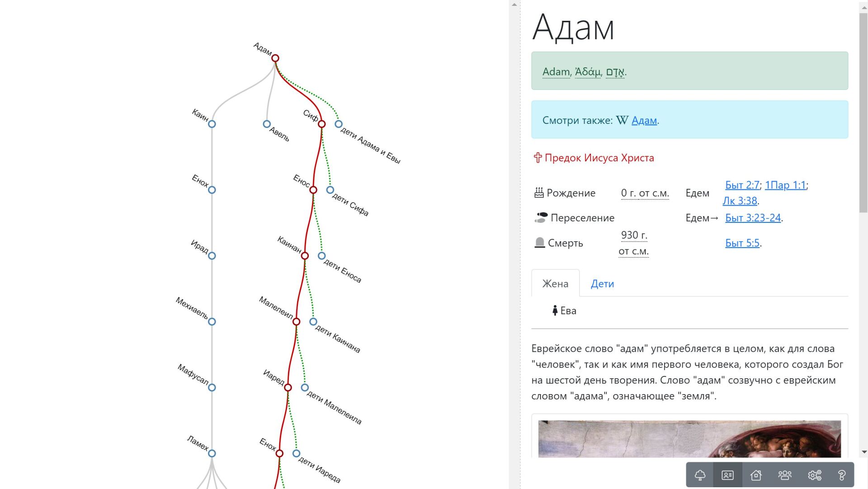Image resolution: width=868 pixels, height=489 pixels.
Task: Open the house icon in bottom toolbar
Action: tap(756, 475)
